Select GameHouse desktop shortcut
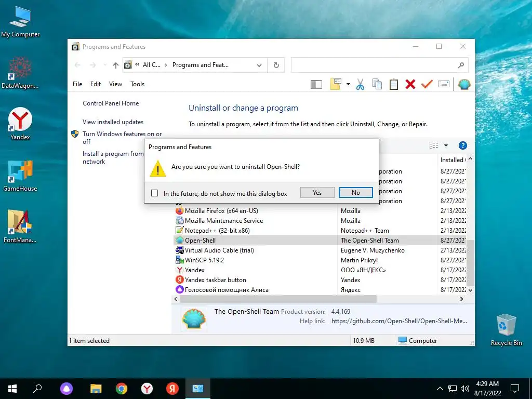This screenshot has height=399, width=532. point(20,176)
